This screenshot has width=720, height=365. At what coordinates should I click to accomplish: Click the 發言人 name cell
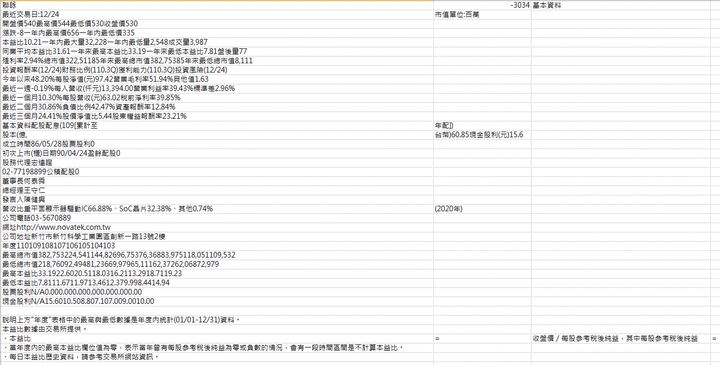pos(217,200)
